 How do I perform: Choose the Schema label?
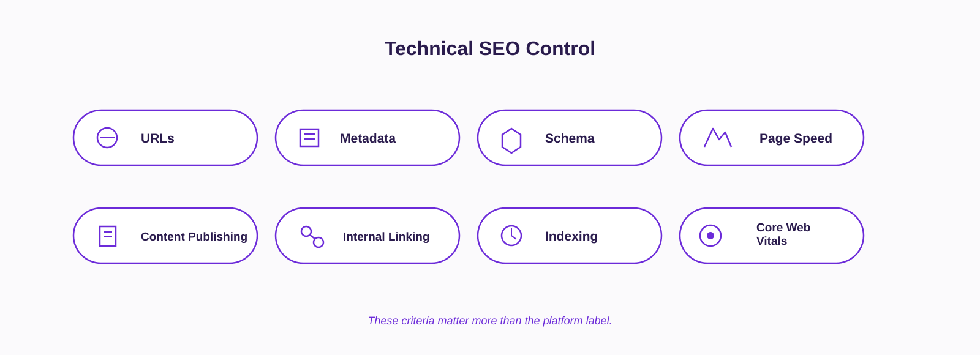(x=570, y=138)
